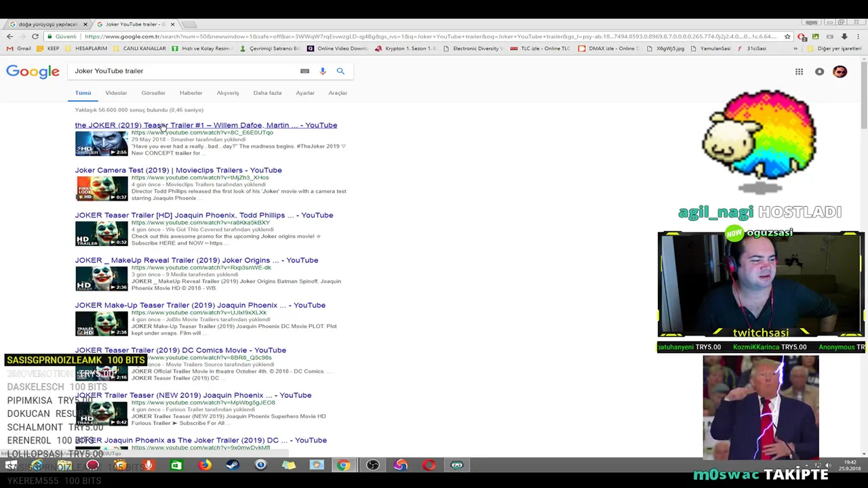The width and height of the screenshot is (868, 488).
Task: Open the Windows Start button
Action: (x=11, y=465)
